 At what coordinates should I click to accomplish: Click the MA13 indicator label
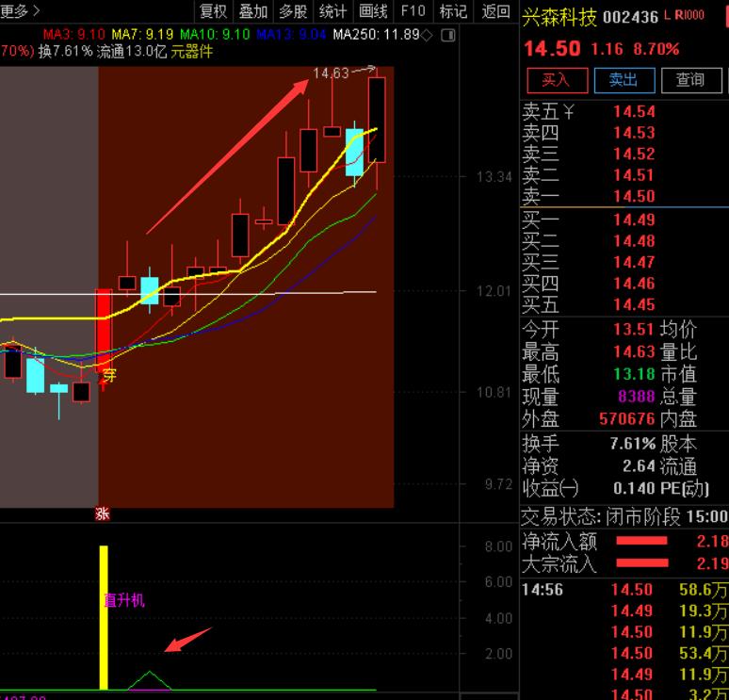tap(292, 35)
